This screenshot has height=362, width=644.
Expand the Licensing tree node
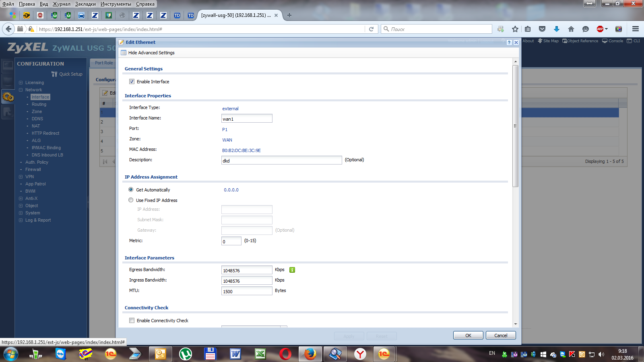[x=21, y=83]
